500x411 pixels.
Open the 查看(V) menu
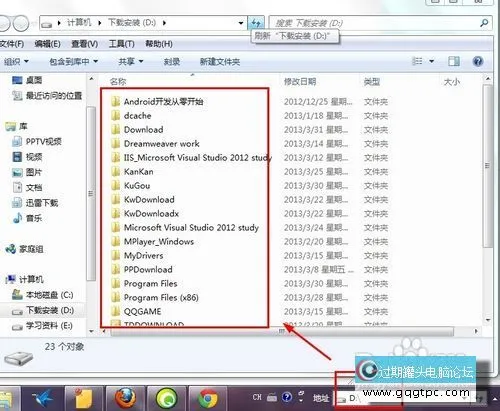[84, 44]
